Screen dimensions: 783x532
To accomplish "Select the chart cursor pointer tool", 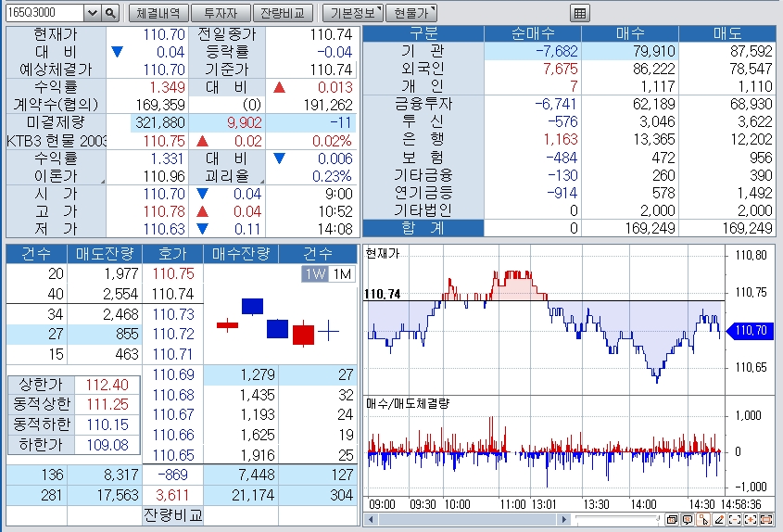I will tap(703, 520).
